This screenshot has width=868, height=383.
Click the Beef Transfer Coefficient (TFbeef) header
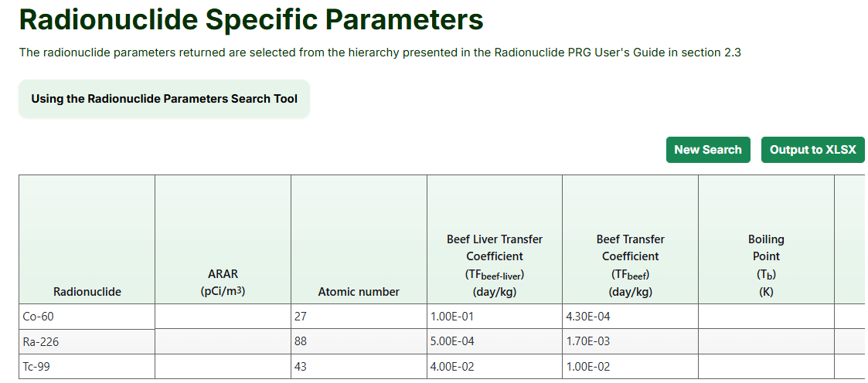pyautogui.click(x=630, y=265)
